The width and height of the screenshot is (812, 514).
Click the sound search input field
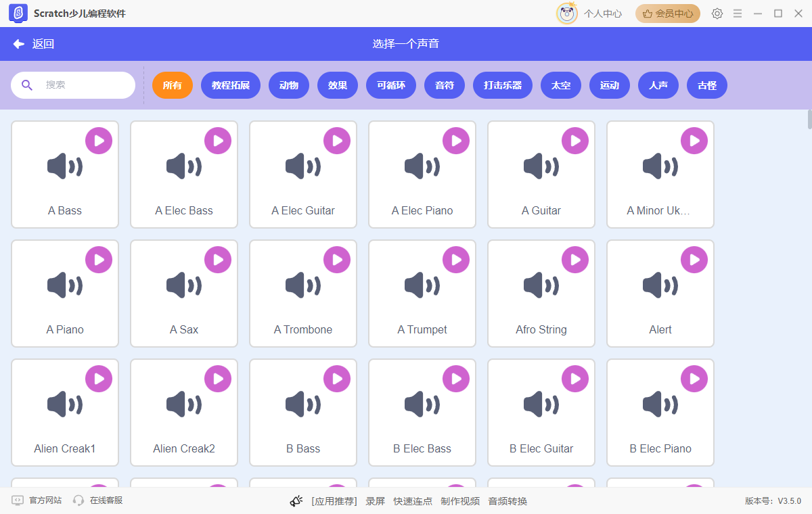pos(85,85)
